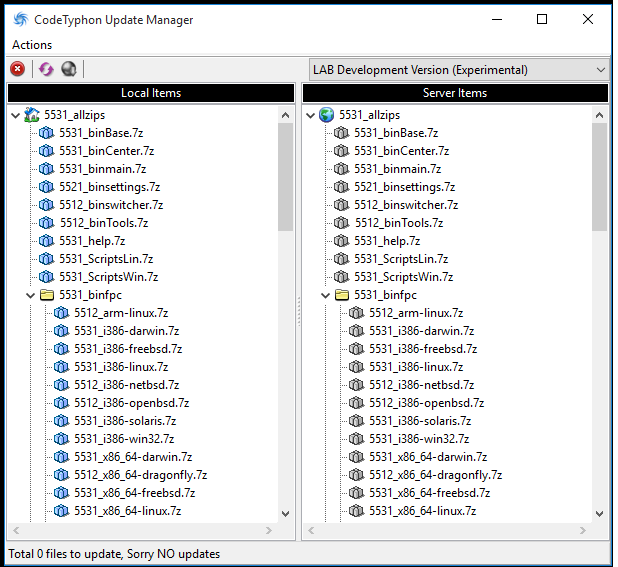The width and height of the screenshot is (618, 567).
Task: Collapse the local 5531_allzips tree node
Action: point(15,115)
